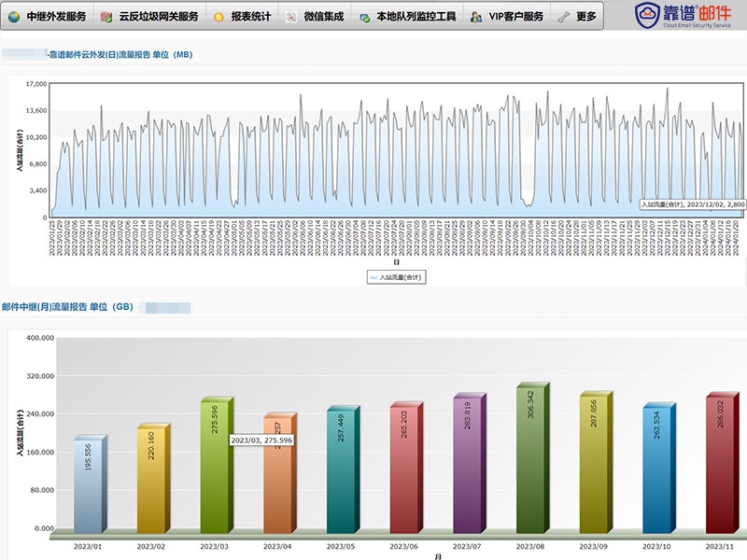The width and height of the screenshot is (747, 560).
Task: Expand the 更多 menu
Action: click(x=586, y=17)
